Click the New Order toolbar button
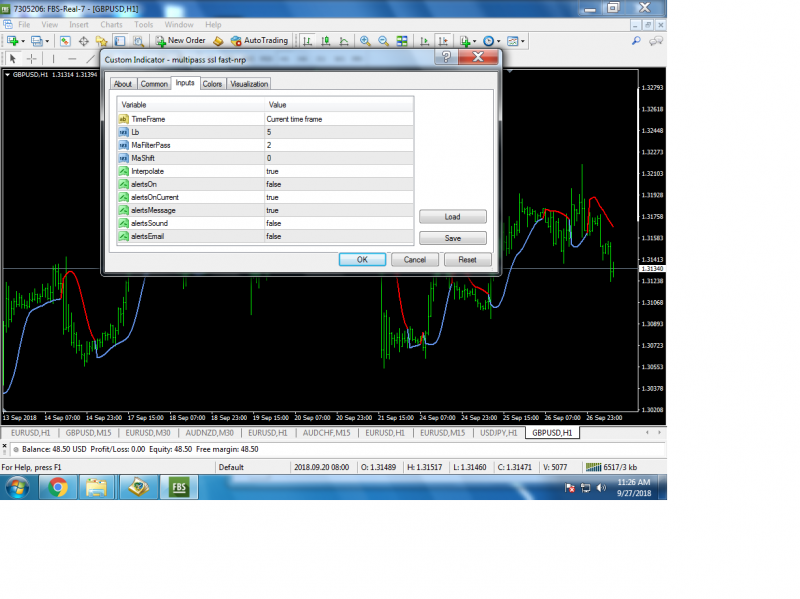Image resolution: width=800 pixels, height=599 pixels. point(180,41)
